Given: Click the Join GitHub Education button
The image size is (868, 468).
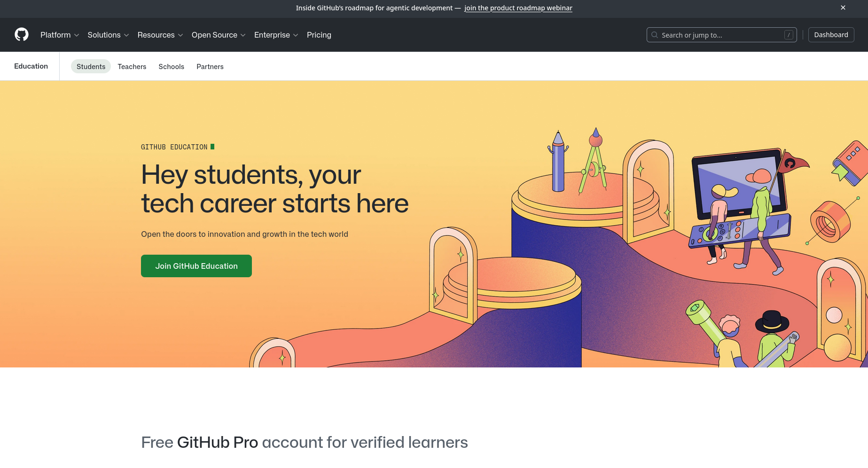Looking at the screenshot, I should pos(196,265).
